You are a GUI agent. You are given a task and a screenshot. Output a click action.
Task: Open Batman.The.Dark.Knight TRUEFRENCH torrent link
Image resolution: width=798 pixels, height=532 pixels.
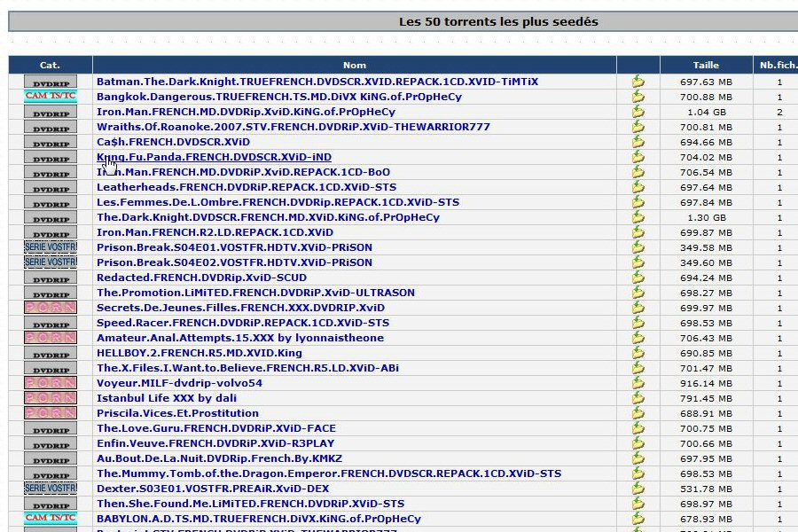(x=317, y=82)
